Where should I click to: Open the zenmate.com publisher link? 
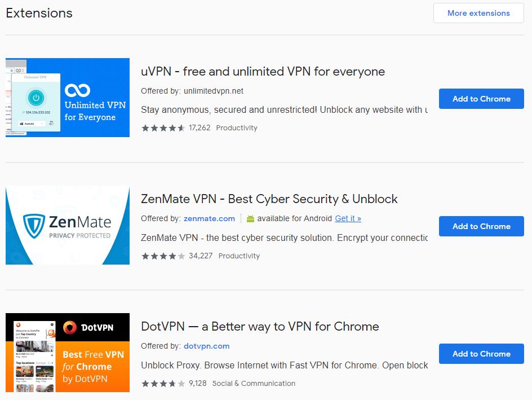[209, 219]
